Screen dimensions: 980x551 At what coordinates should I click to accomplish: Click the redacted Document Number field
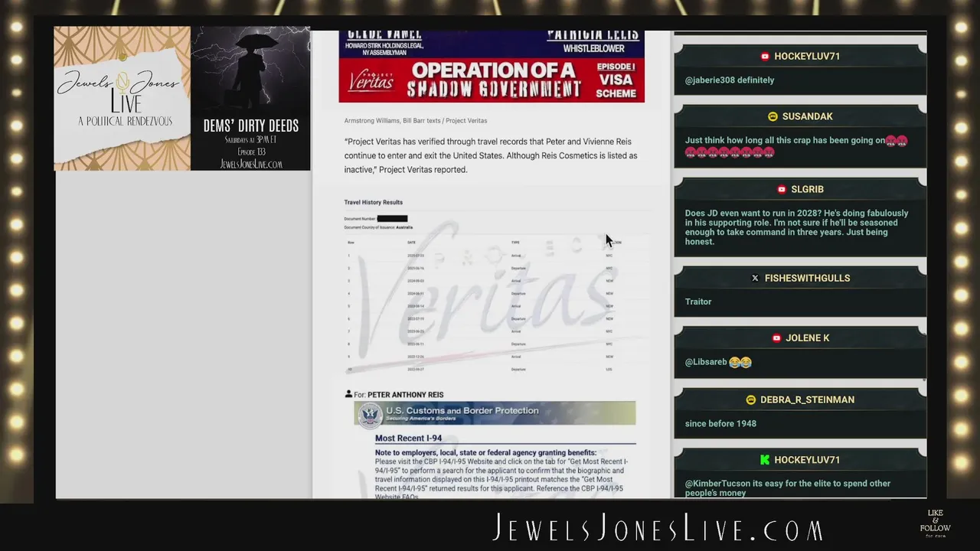tap(392, 219)
